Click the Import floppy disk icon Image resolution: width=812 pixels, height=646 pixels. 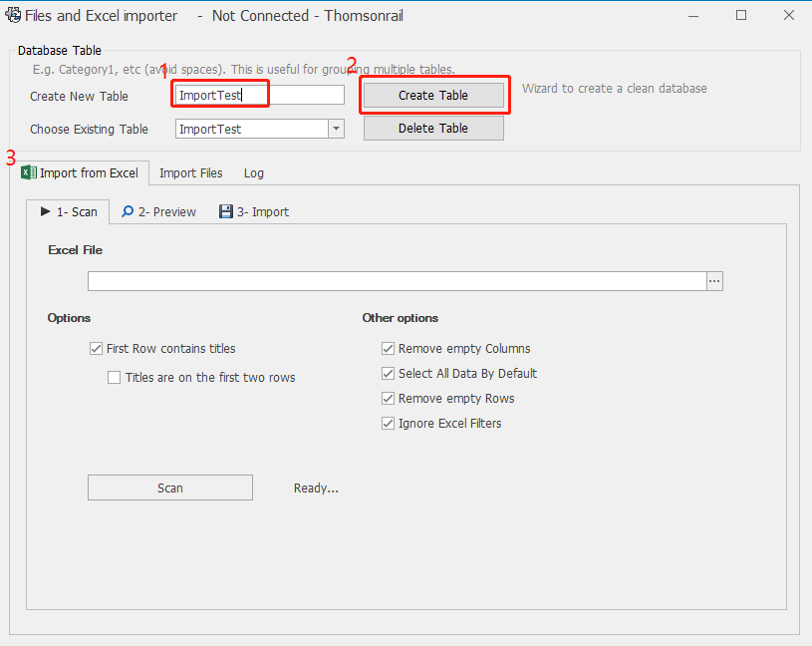226,211
